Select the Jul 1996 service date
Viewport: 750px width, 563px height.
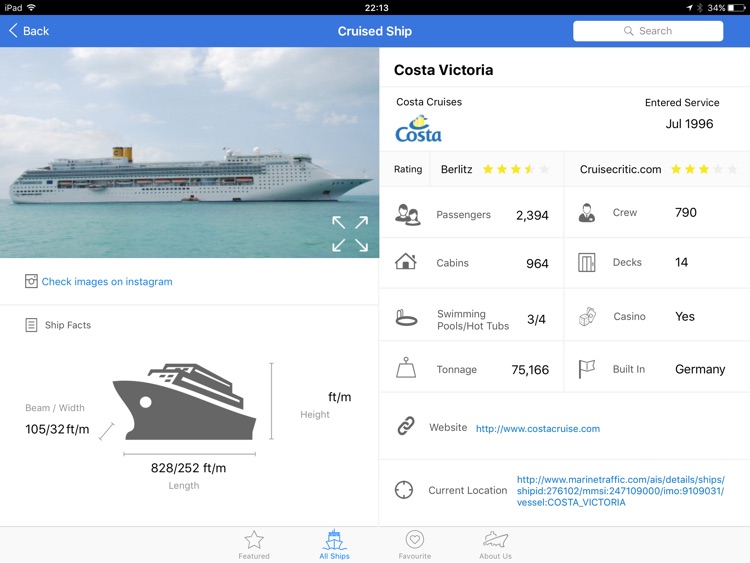[689, 124]
